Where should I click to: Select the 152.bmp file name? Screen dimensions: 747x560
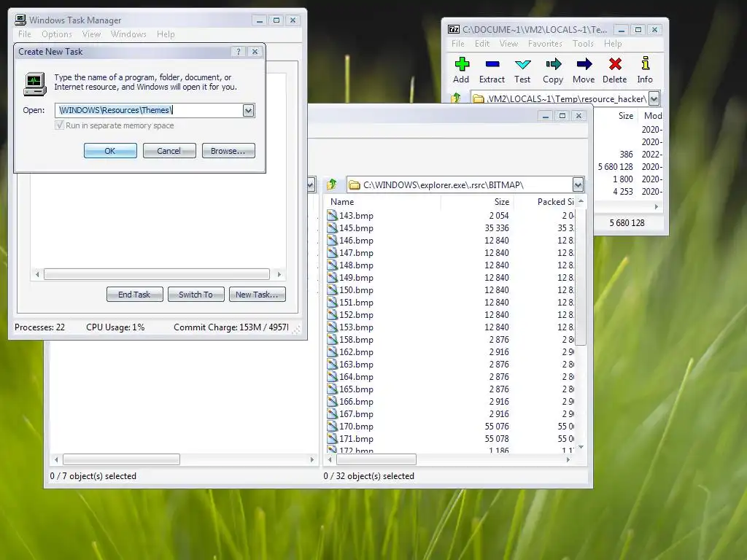point(356,315)
